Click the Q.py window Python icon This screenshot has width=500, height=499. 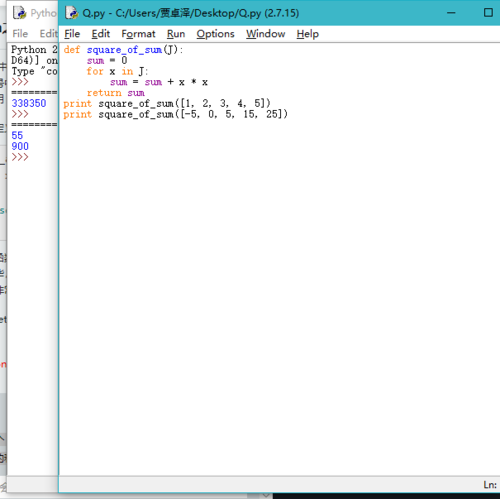pos(71,13)
